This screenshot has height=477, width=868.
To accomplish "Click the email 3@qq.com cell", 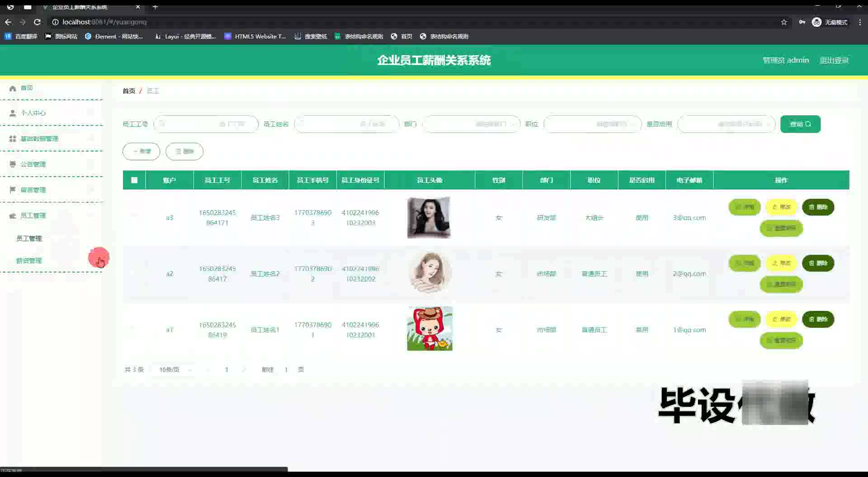I will (689, 218).
